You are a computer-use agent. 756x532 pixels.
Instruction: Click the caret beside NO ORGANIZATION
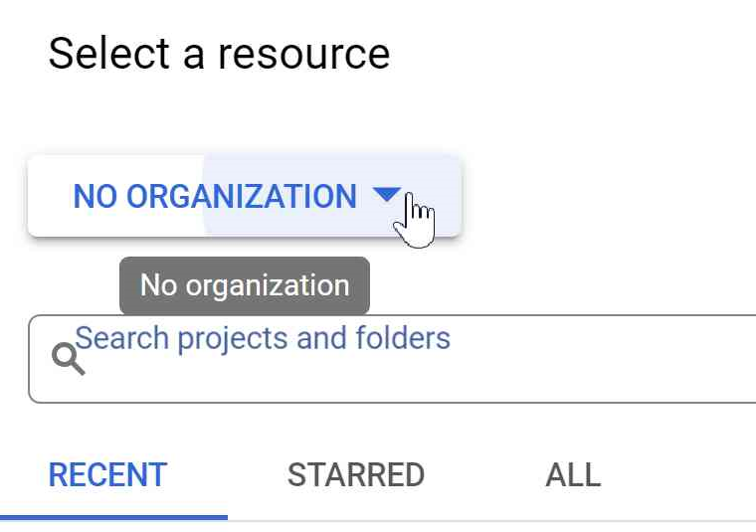click(386, 195)
